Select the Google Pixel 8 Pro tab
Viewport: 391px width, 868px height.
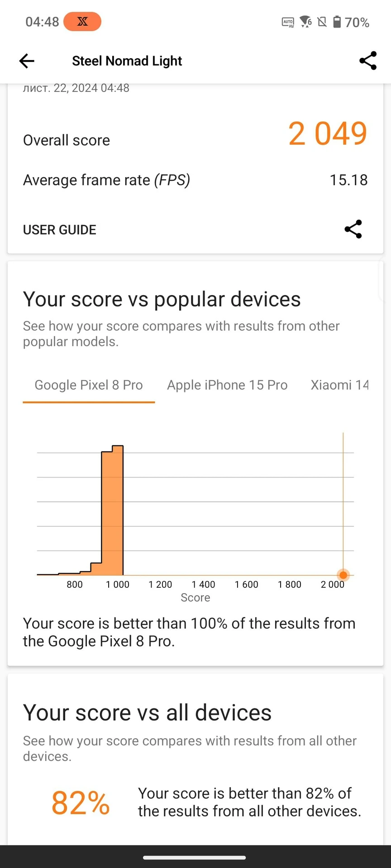[89, 385]
